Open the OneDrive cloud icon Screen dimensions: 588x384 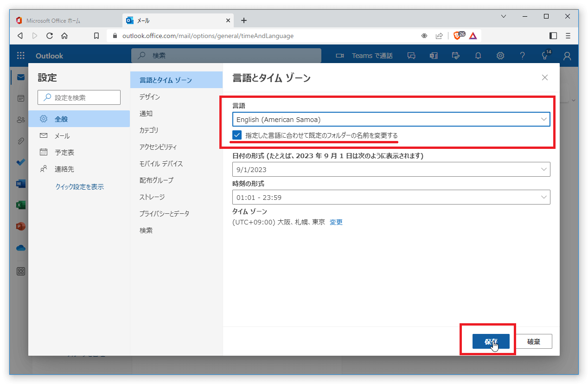tap(20, 248)
